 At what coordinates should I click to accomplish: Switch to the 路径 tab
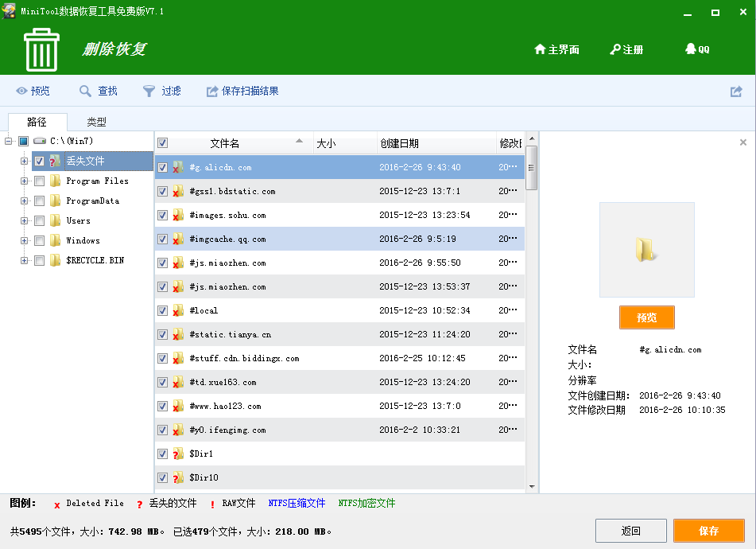(x=37, y=122)
